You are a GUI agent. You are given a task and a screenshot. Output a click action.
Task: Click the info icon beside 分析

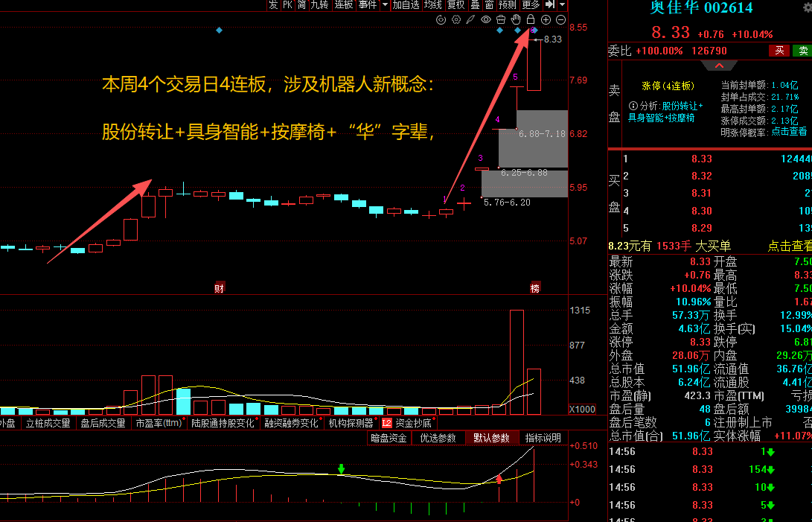click(x=633, y=106)
